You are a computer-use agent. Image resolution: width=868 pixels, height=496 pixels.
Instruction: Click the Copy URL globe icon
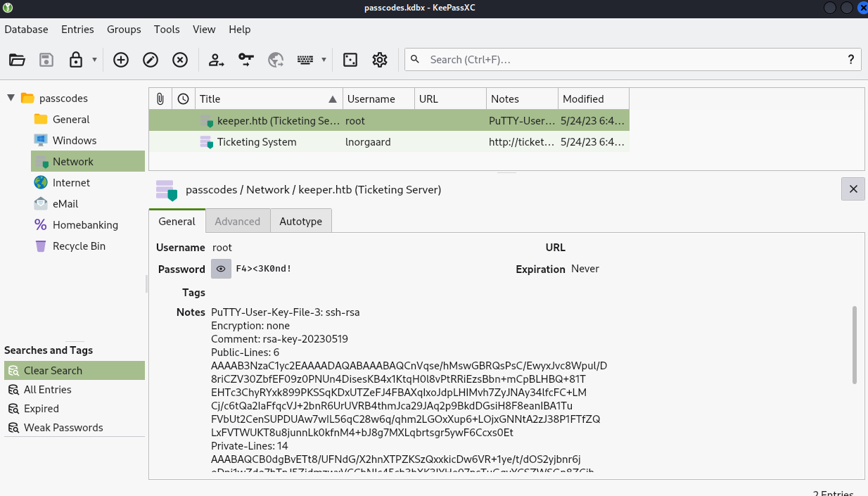(275, 60)
